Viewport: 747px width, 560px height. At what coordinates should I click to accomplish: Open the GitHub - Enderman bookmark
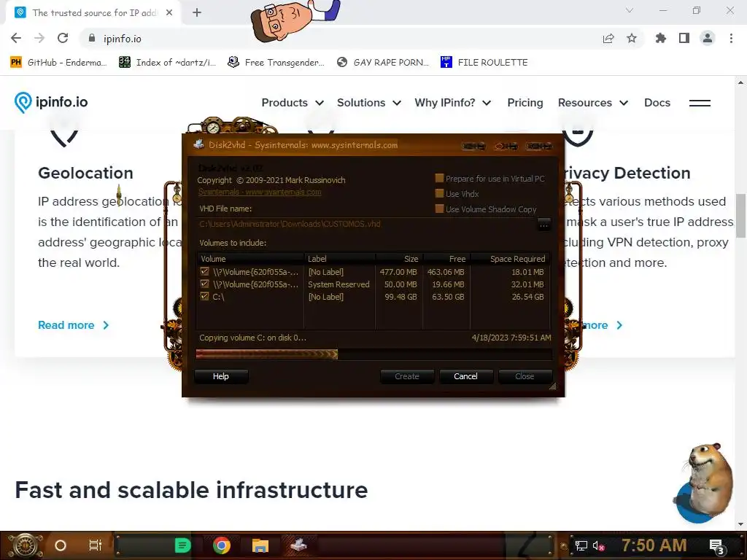[x=58, y=63]
